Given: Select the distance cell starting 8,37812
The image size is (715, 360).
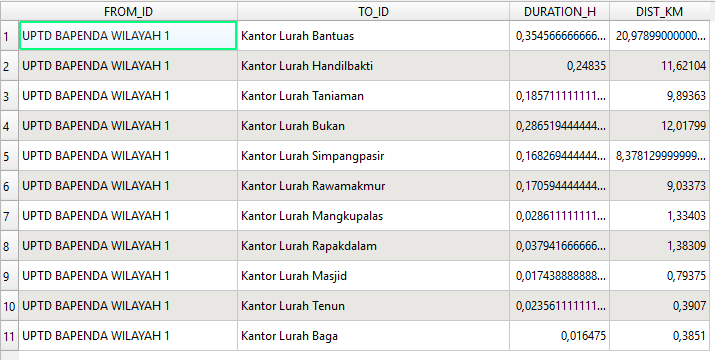Looking at the screenshot, I should pyautogui.click(x=659, y=156).
